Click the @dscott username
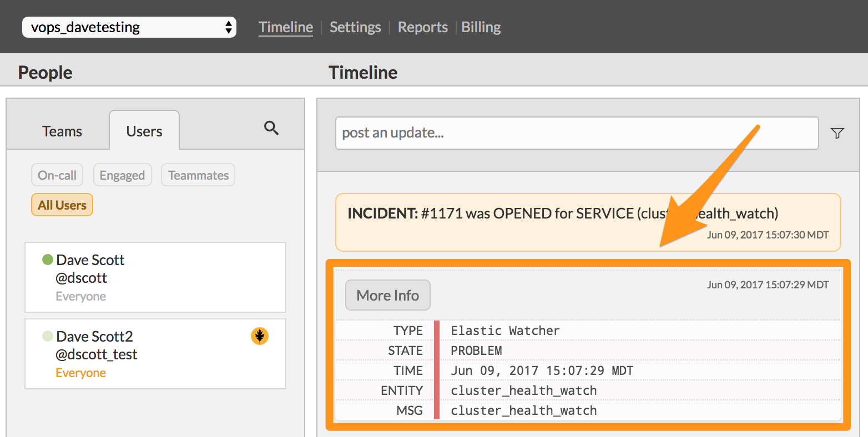 [81, 277]
